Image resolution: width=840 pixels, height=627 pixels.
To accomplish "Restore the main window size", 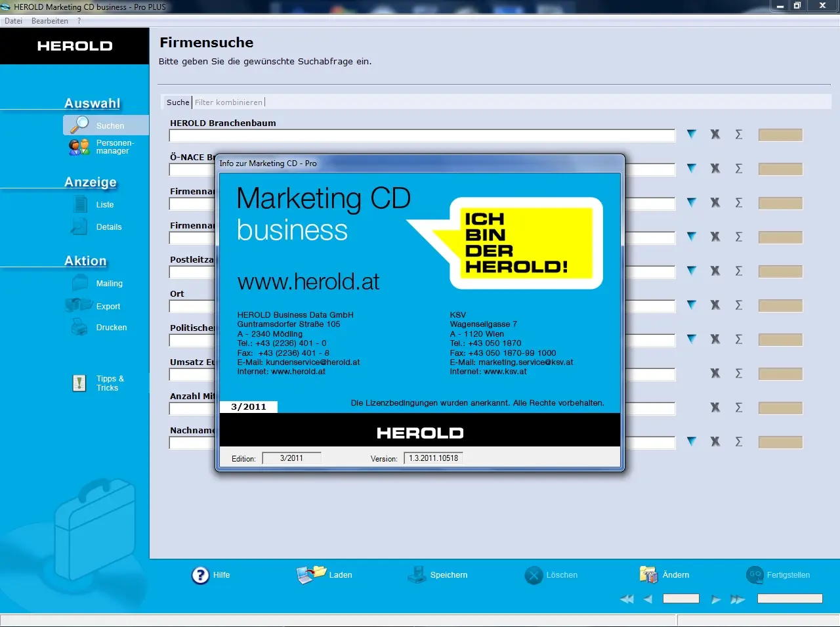I will coord(797,5).
